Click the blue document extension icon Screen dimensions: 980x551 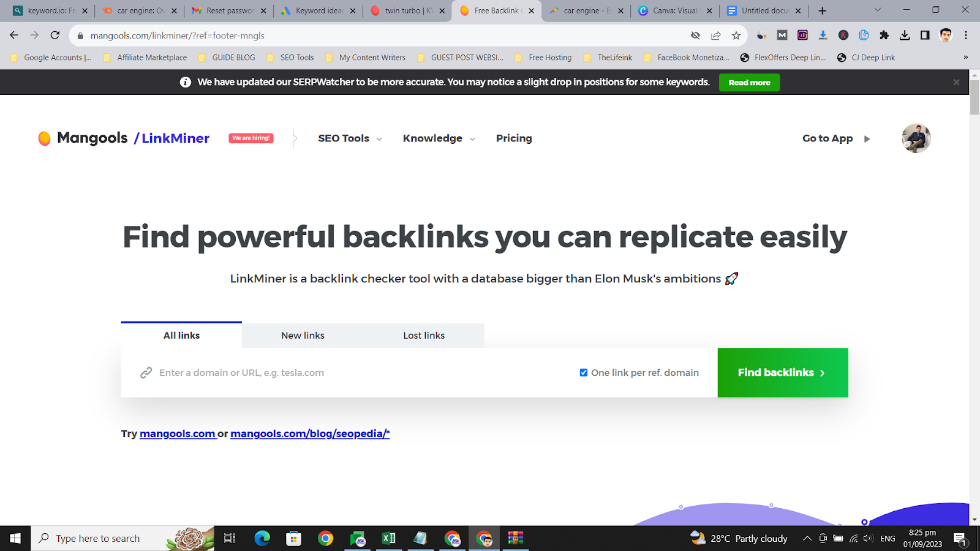pyautogui.click(x=864, y=36)
